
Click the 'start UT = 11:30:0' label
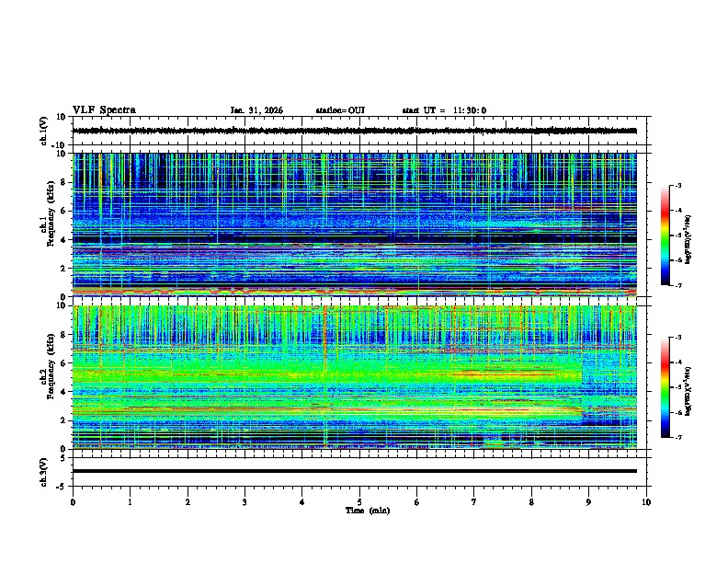pyautogui.click(x=444, y=110)
